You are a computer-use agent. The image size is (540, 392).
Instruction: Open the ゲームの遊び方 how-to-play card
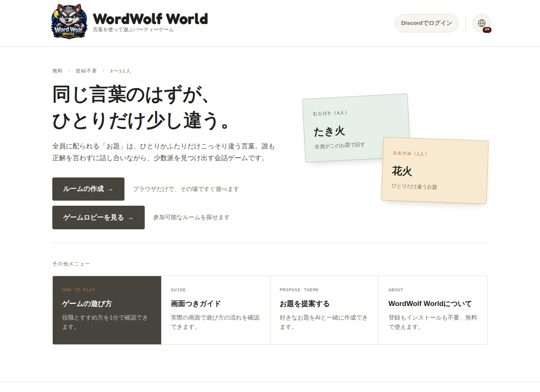[x=107, y=310]
